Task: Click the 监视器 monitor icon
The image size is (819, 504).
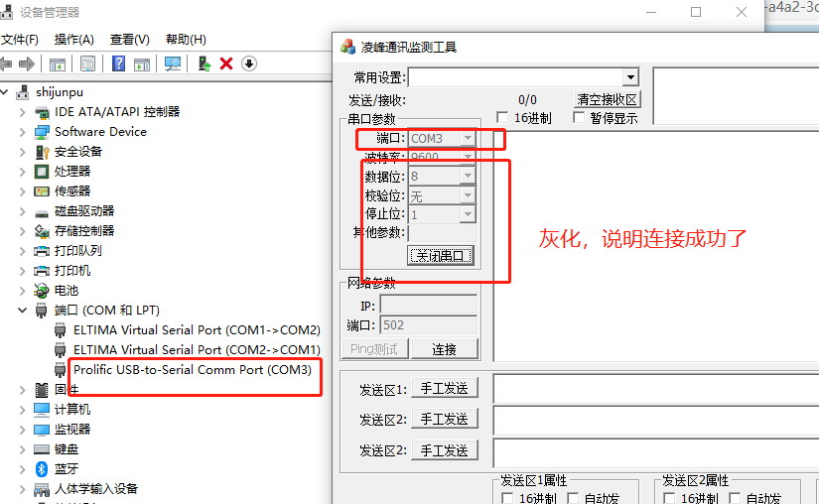Action: [42, 430]
